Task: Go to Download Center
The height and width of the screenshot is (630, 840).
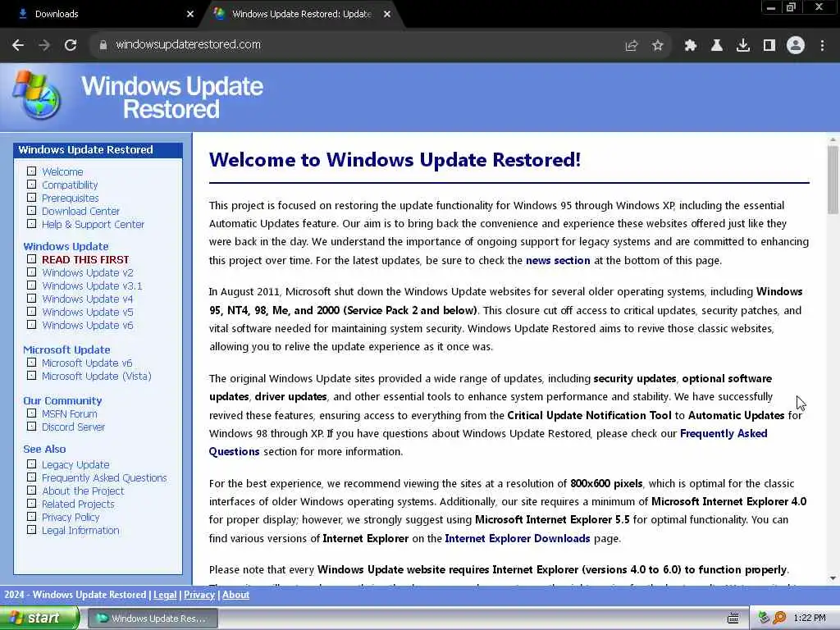Action: [81, 211]
